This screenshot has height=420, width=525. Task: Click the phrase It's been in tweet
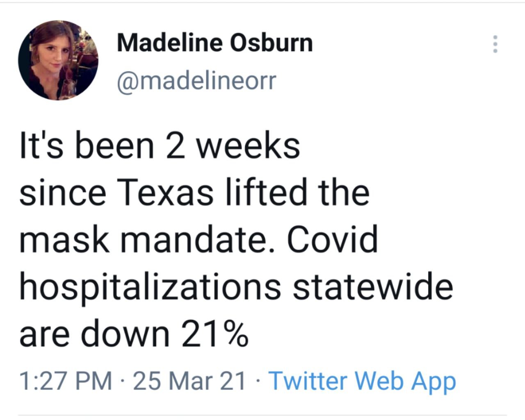click(87, 146)
